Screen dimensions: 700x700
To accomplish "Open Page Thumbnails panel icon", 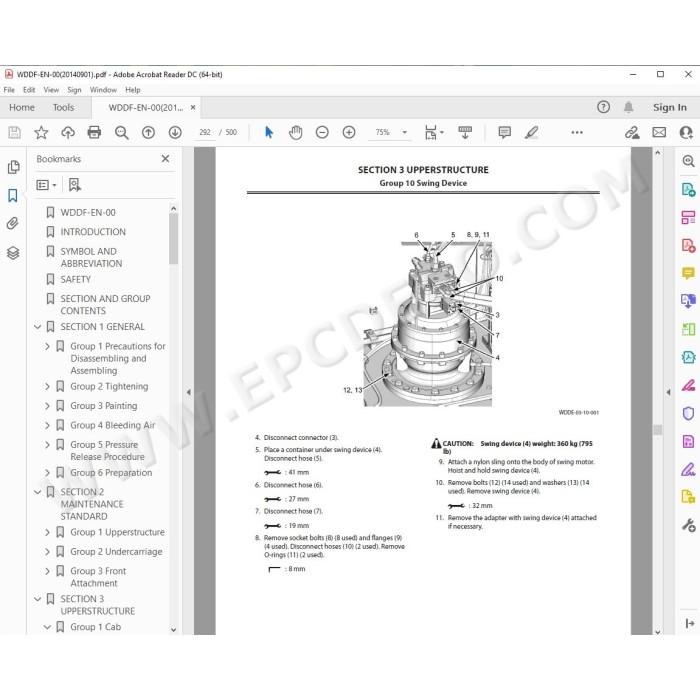I will [x=13, y=167].
